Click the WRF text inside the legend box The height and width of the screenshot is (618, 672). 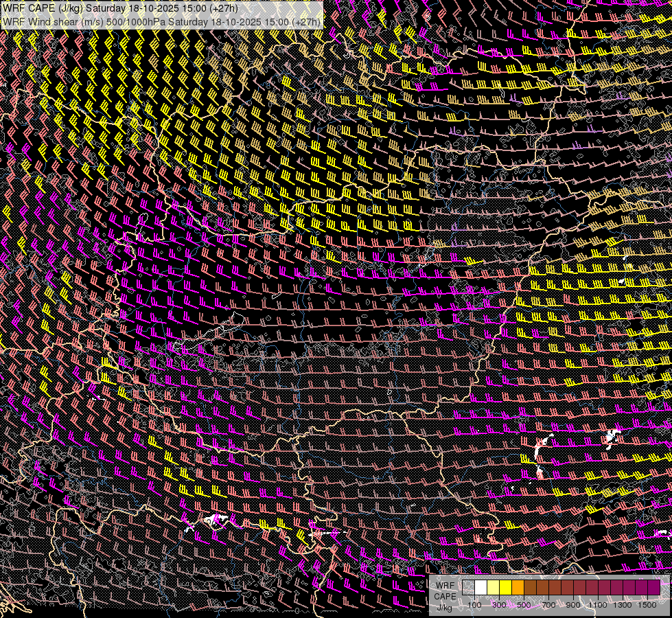(x=445, y=585)
